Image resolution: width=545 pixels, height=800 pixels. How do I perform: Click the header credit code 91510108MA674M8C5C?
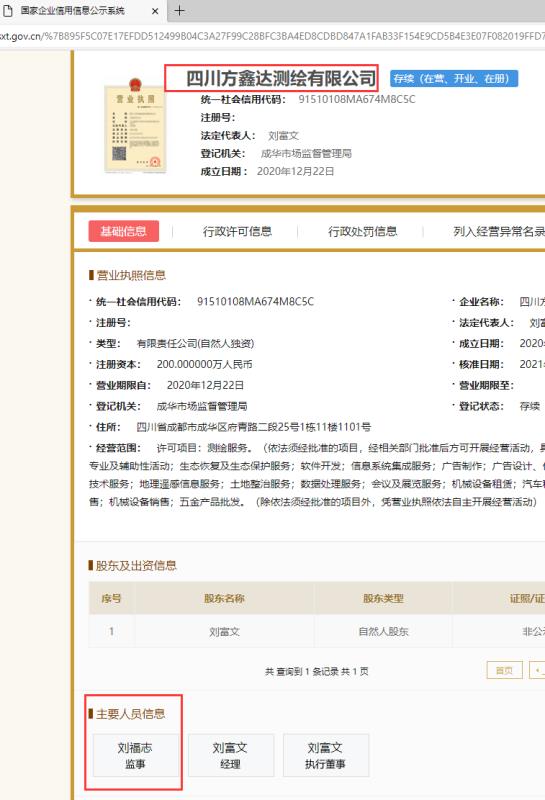pos(357,99)
